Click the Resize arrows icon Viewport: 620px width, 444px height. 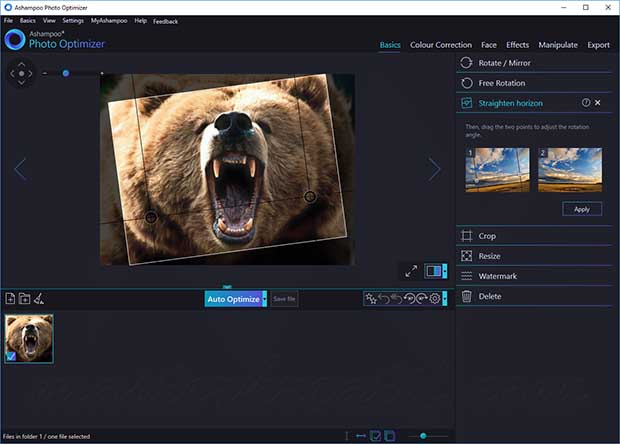pyautogui.click(x=467, y=256)
